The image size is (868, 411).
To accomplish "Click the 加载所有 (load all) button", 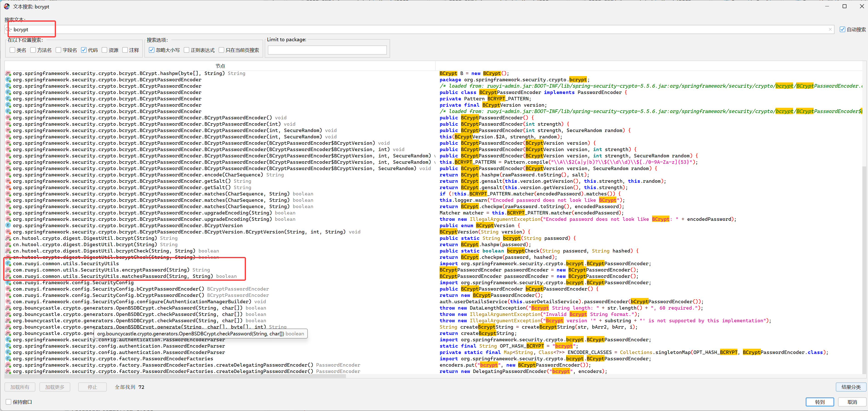I will [20, 387].
